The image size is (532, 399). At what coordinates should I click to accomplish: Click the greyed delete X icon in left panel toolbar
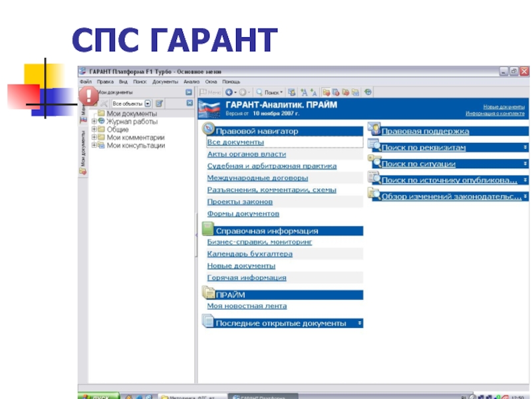tap(104, 104)
